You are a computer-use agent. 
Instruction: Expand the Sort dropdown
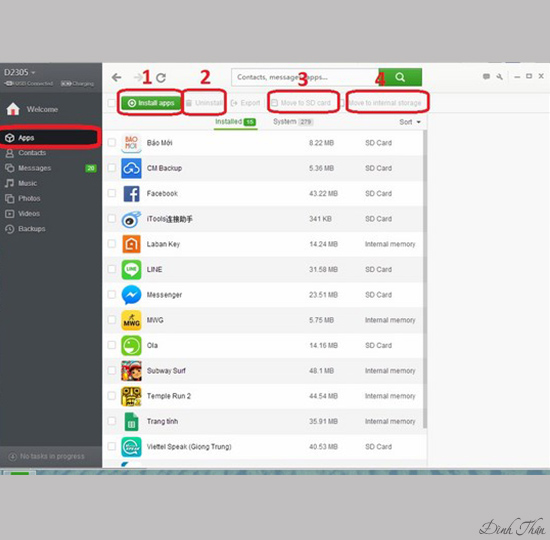(410, 122)
